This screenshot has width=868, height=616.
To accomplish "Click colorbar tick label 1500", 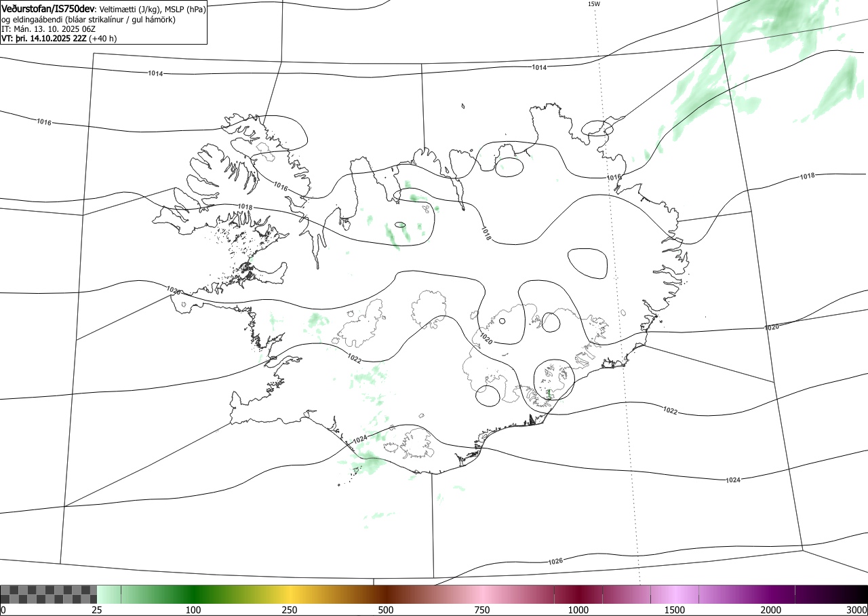I will pos(675,610).
